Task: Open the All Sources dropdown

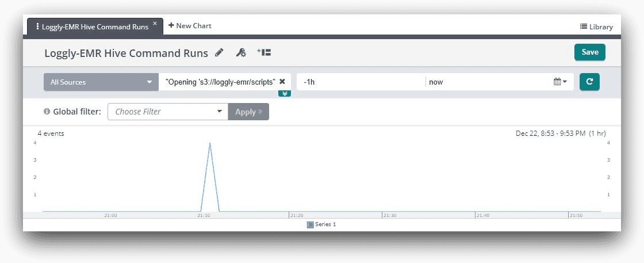Action: (101, 82)
